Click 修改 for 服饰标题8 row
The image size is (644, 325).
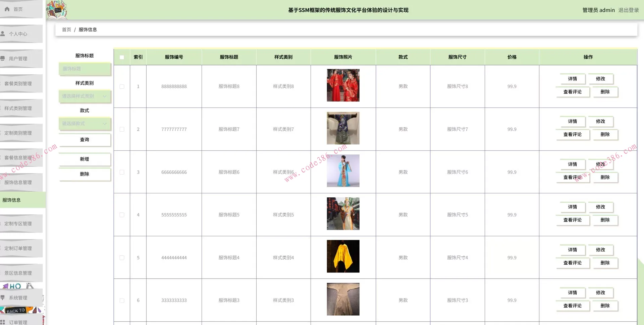tap(600, 79)
